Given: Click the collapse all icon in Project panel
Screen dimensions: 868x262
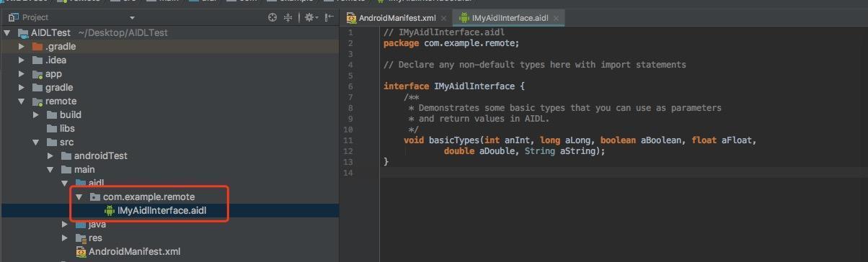Looking at the screenshot, I should (x=288, y=17).
